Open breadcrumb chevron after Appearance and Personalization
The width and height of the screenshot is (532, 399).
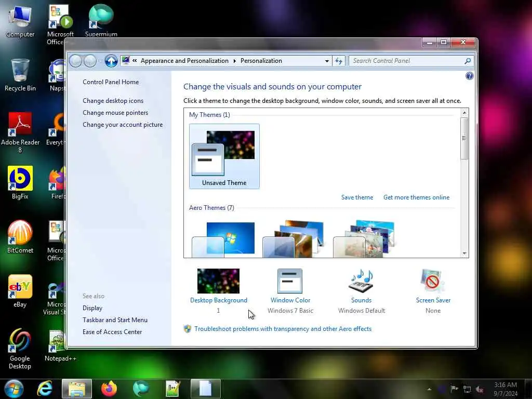pyautogui.click(x=234, y=61)
